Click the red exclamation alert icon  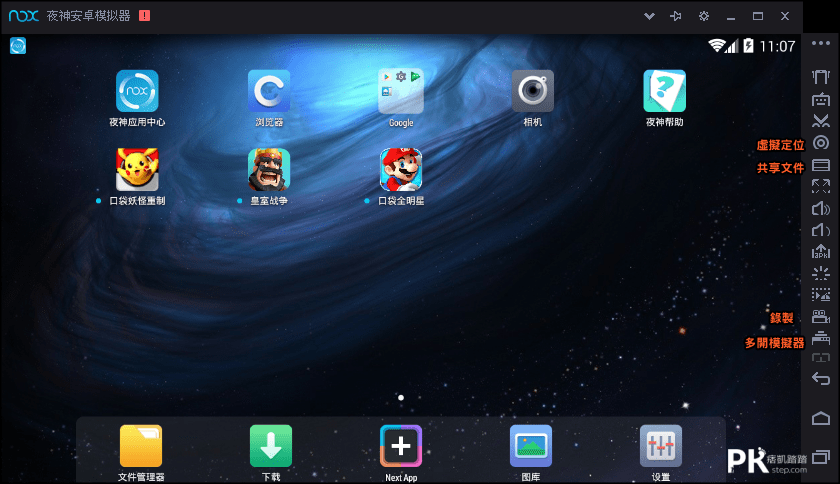[145, 16]
